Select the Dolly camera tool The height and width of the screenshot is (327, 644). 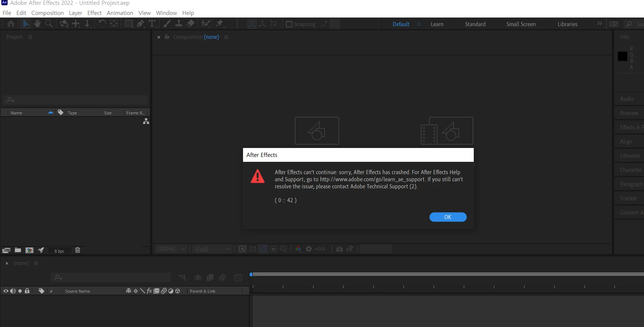click(x=87, y=24)
